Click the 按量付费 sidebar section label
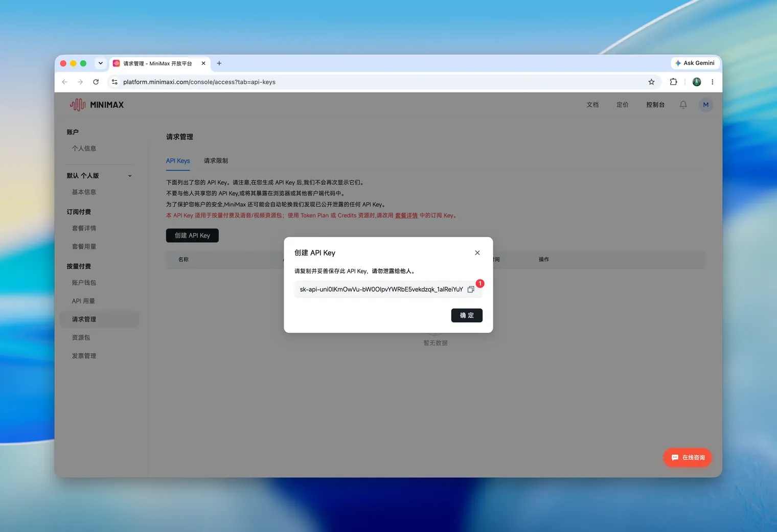 [79, 266]
